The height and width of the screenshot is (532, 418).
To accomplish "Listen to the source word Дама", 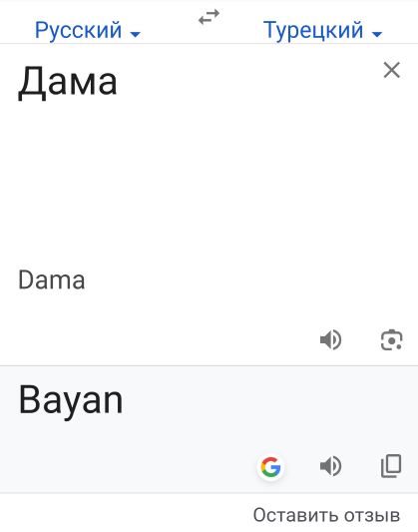I will pos(330,339).
